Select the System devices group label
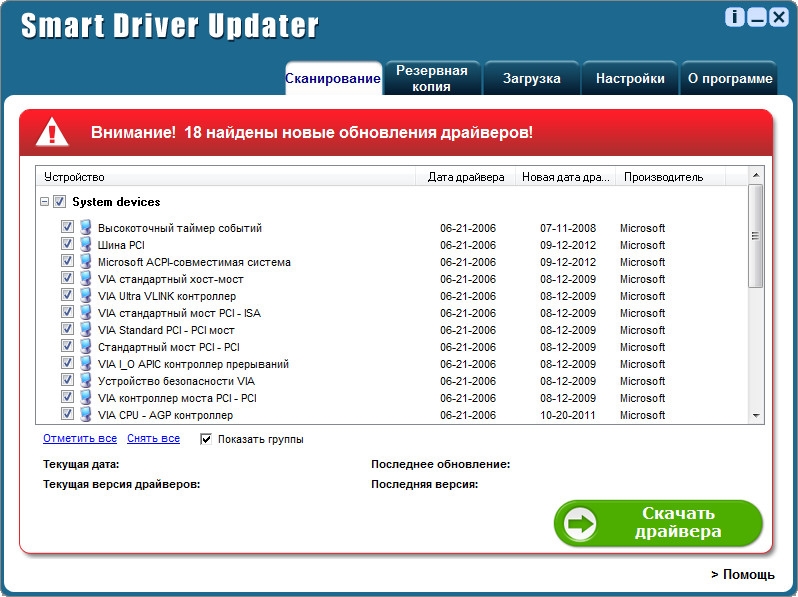Viewport: 798px width, 597px height. click(116, 202)
